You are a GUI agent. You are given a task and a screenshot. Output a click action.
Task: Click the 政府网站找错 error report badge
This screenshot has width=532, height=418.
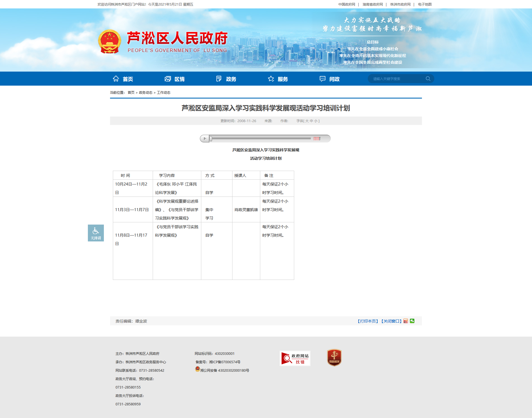click(295, 358)
